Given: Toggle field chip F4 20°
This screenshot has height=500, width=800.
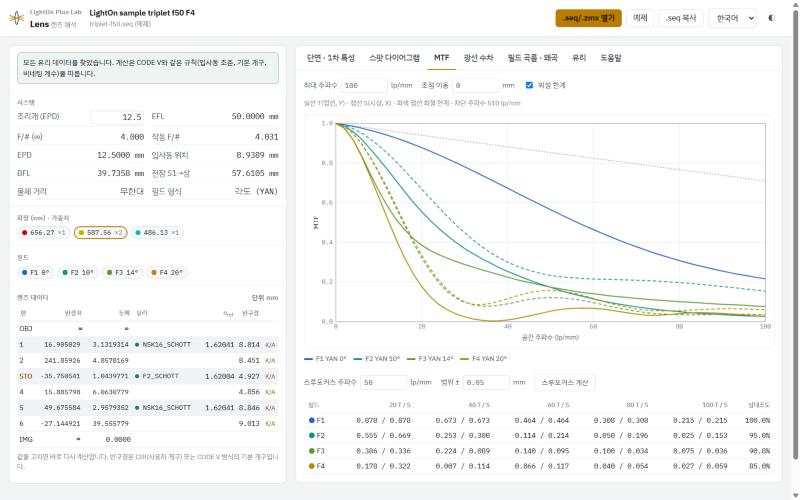Looking at the screenshot, I should point(167,272).
